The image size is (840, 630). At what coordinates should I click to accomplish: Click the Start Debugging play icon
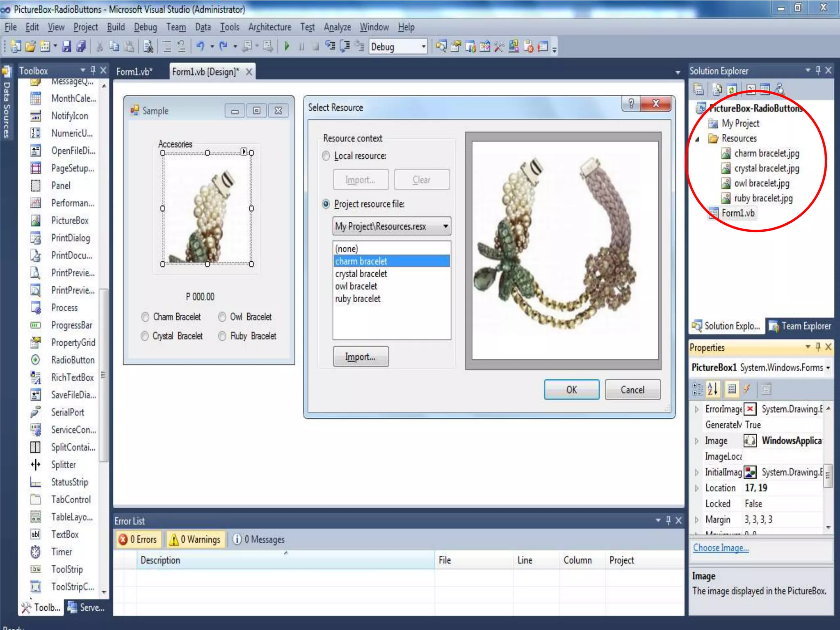[x=287, y=46]
